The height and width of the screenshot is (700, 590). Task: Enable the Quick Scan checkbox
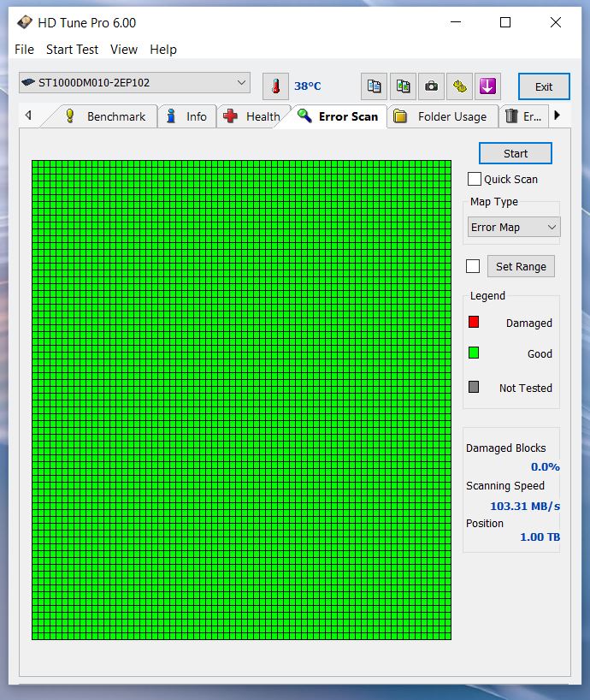click(475, 180)
